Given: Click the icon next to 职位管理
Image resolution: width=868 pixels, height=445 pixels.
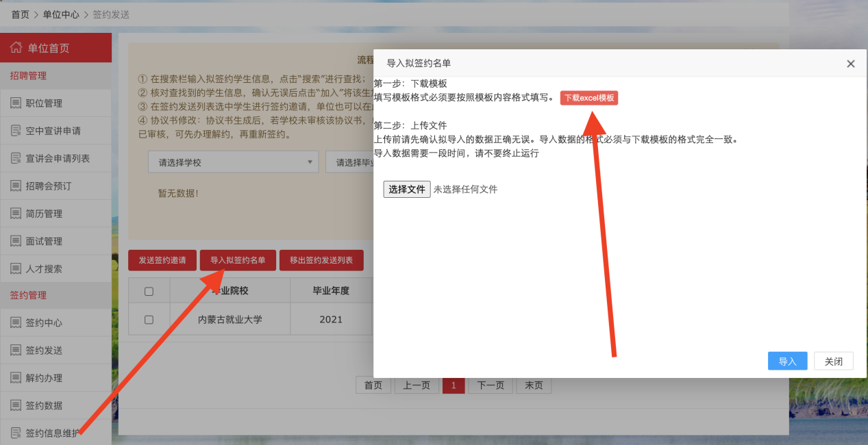Looking at the screenshot, I should [x=16, y=103].
